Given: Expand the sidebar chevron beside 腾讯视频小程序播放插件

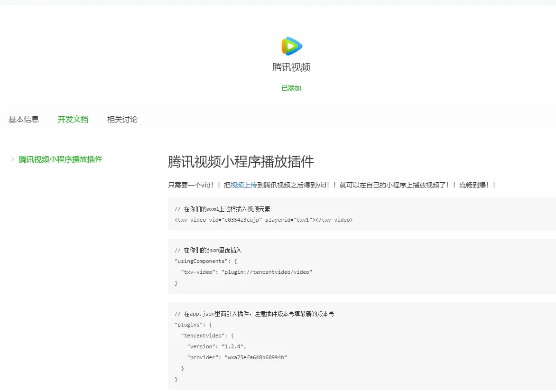Looking at the screenshot, I should pos(12,159).
